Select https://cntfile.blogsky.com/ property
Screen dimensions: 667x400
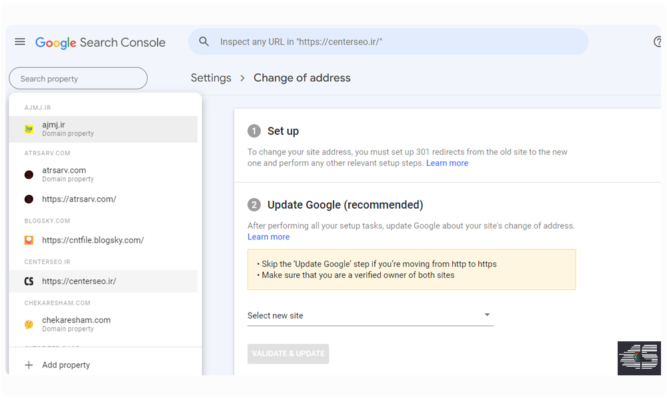point(103,240)
